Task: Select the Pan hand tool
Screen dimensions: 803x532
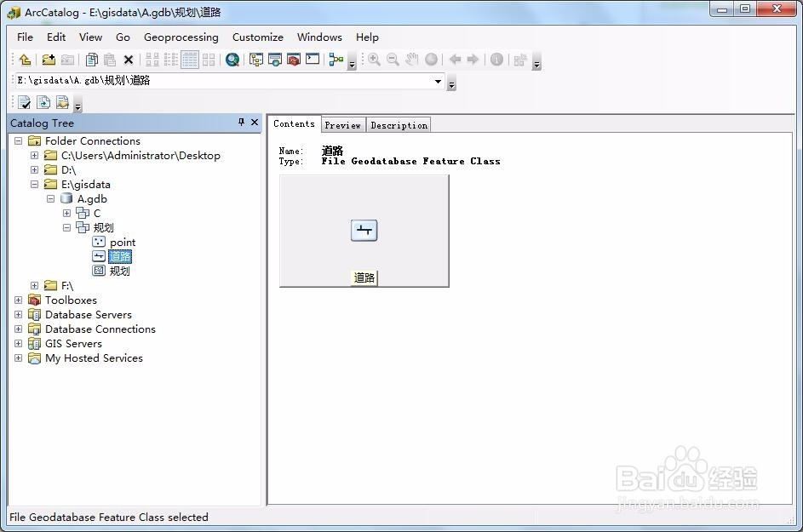Action: pos(412,60)
